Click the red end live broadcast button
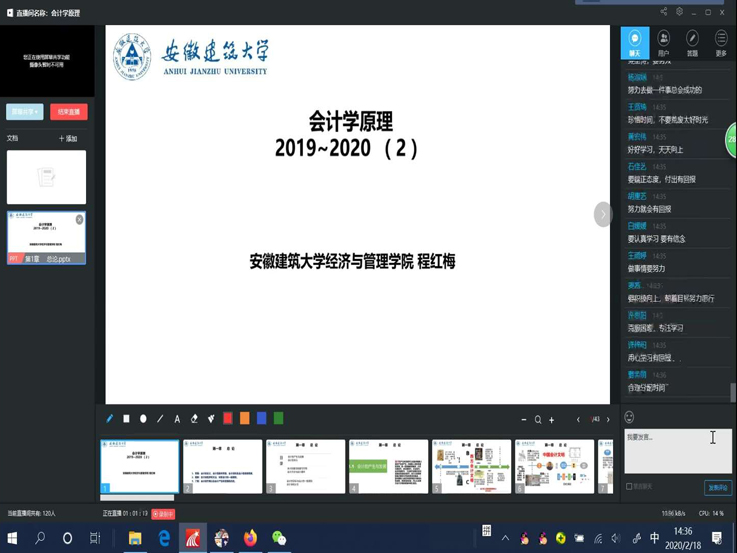Viewport: 737px width, 553px height. (69, 112)
